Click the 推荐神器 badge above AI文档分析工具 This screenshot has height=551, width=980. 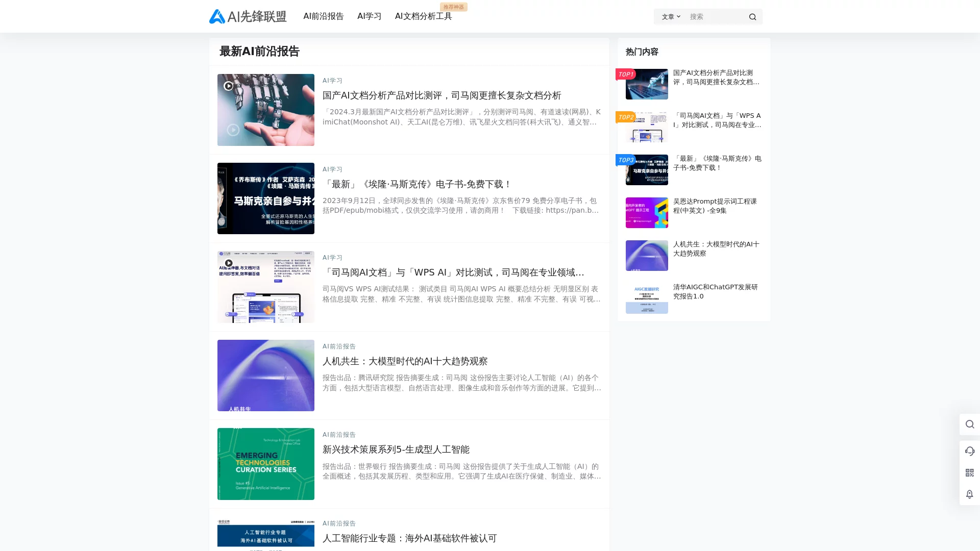[453, 7]
